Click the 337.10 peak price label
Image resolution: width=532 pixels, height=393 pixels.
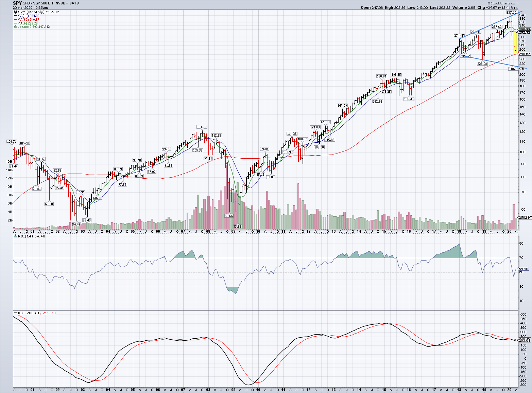(x=511, y=13)
